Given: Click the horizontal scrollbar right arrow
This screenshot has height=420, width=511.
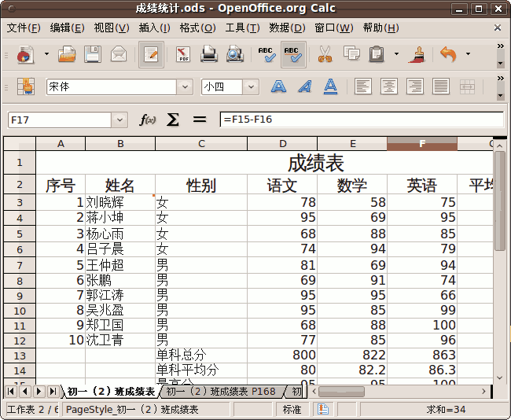Looking at the screenshot, I should [483, 392].
